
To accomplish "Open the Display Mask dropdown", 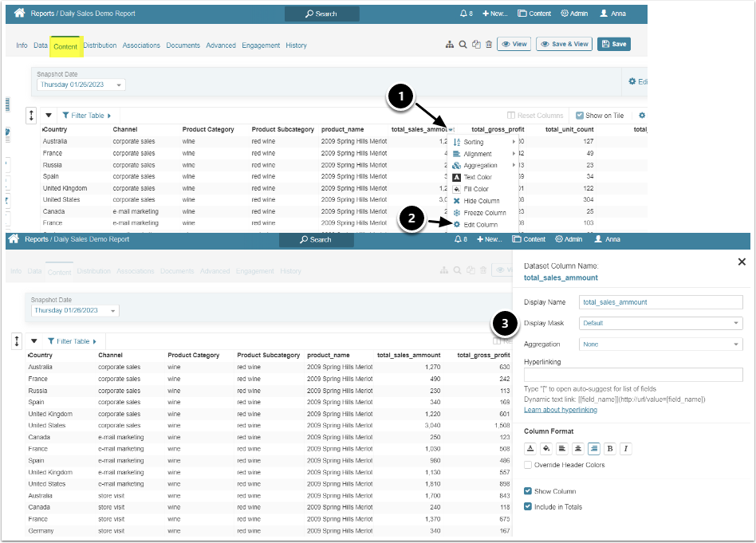I will (660, 324).
